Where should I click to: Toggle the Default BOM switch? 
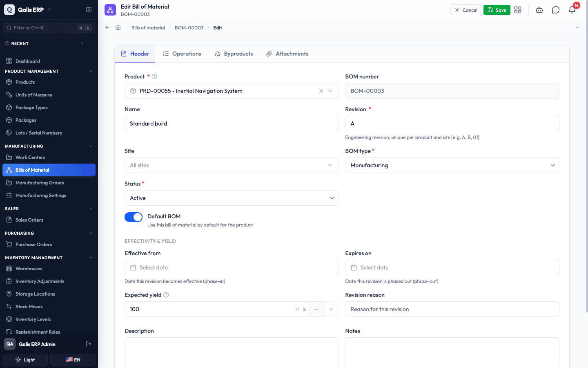pos(134,217)
